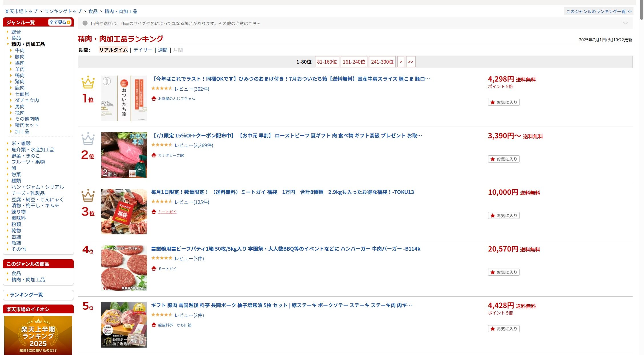This screenshot has width=644, height=355.
Task: Open the beef patty product thumbnail
Action: point(124,268)
